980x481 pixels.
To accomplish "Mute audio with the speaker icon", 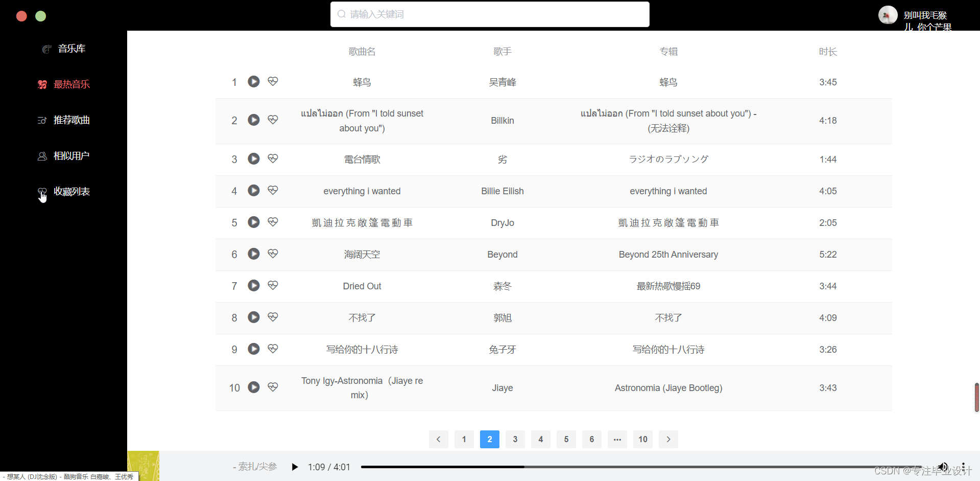I will pyautogui.click(x=943, y=467).
